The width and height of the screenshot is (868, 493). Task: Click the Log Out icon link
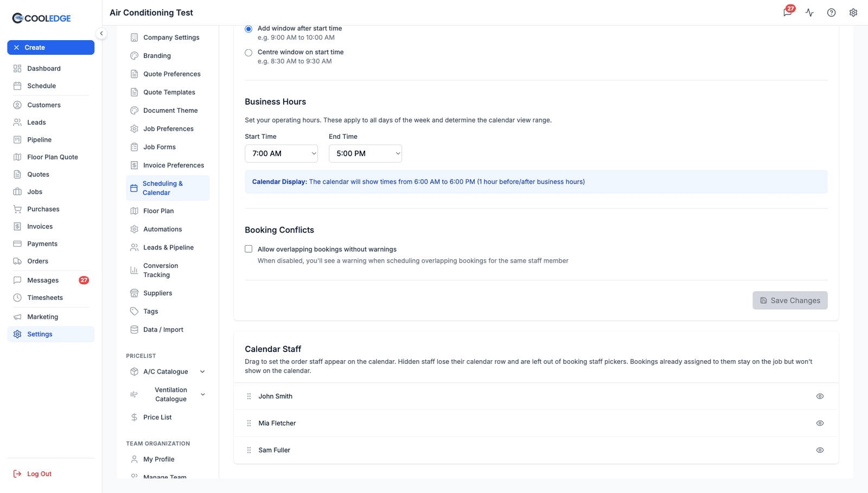[32, 474]
